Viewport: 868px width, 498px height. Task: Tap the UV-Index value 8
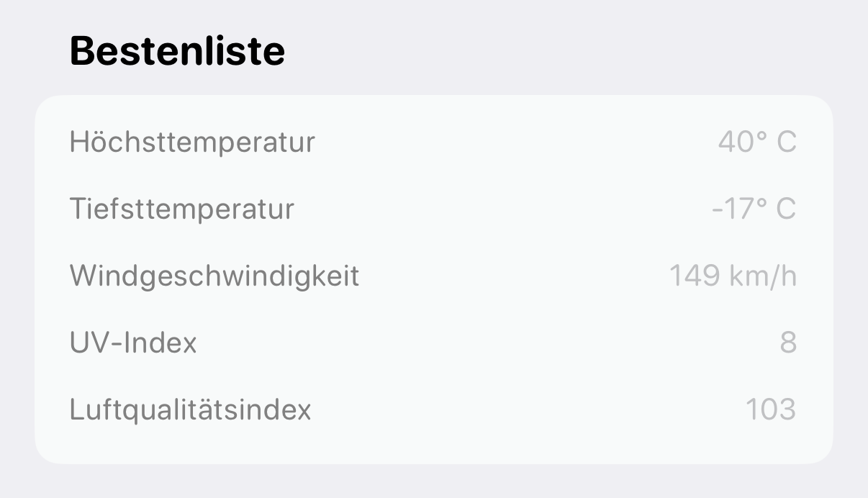(x=788, y=343)
